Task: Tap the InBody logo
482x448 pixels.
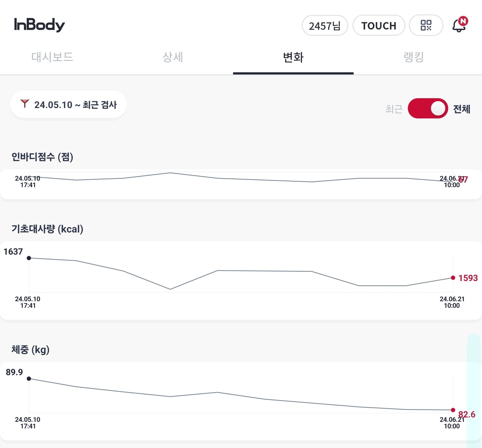Action: (x=40, y=25)
